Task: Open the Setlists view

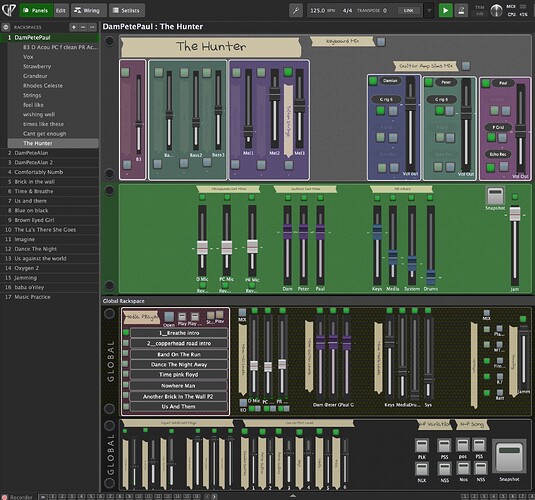Action: click(x=127, y=11)
